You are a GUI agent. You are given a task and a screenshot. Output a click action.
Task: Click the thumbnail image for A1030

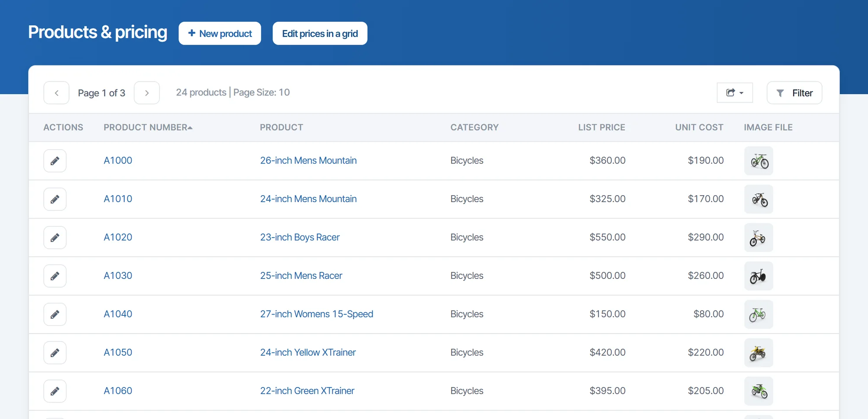759,276
